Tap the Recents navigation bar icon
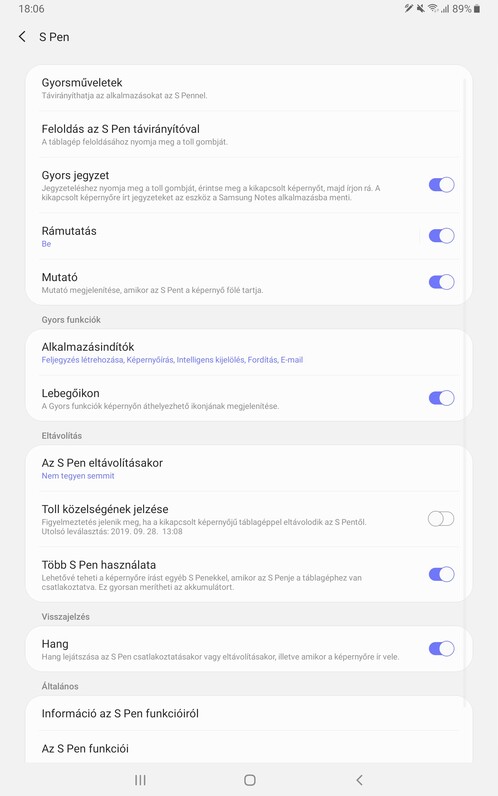The image size is (498, 796). pyautogui.click(x=140, y=780)
